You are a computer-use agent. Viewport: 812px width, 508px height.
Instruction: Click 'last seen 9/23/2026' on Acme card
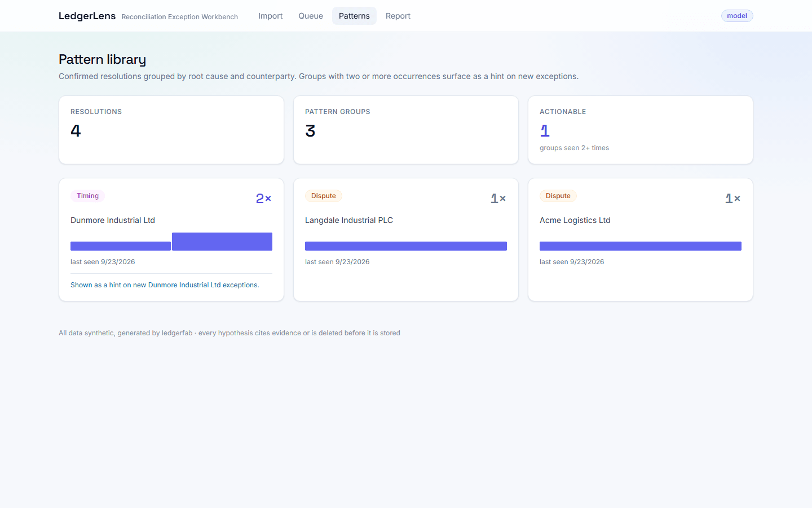click(572, 262)
